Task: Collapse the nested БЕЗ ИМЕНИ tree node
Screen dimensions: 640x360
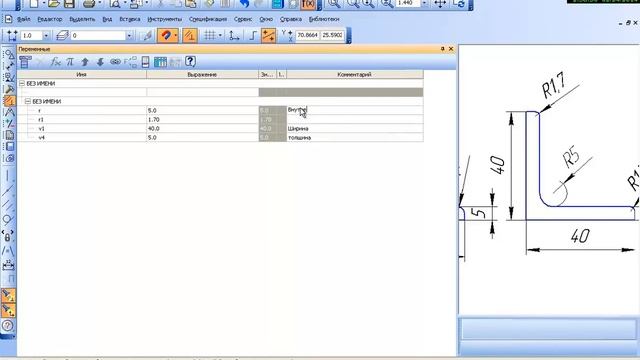Action: [x=28, y=101]
